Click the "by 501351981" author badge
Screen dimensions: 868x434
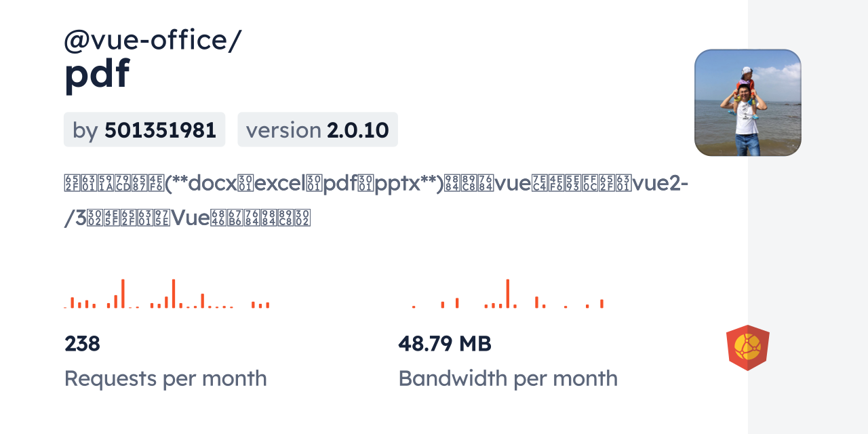[144, 130]
